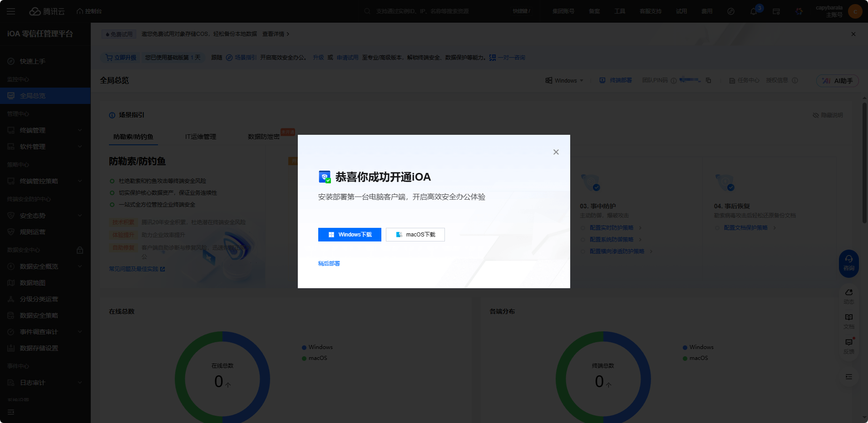This screenshot has width=868, height=423.
Task: Click lock icon beside 数据安全中心
Action: tap(80, 250)
